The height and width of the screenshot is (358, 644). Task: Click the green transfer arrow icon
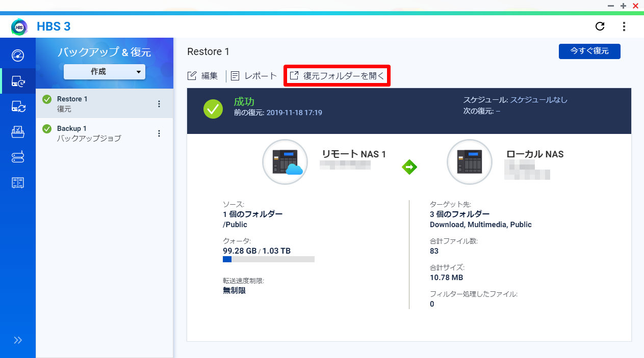point(409,167)
